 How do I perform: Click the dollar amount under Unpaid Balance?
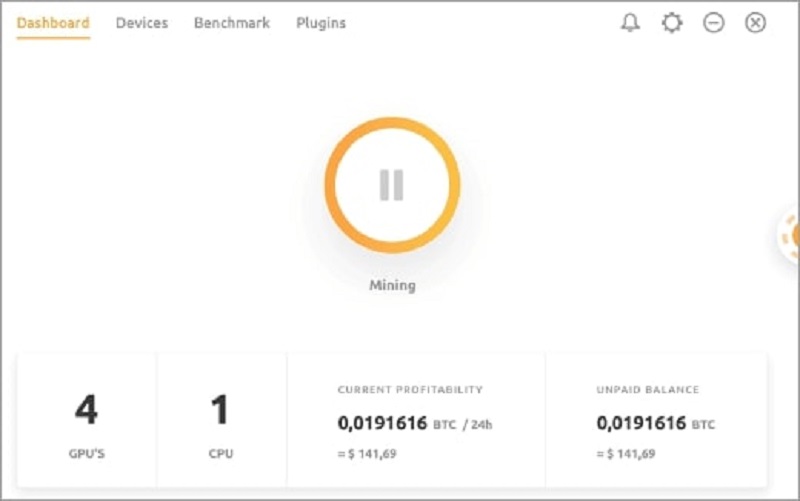[x=627, y=454]
